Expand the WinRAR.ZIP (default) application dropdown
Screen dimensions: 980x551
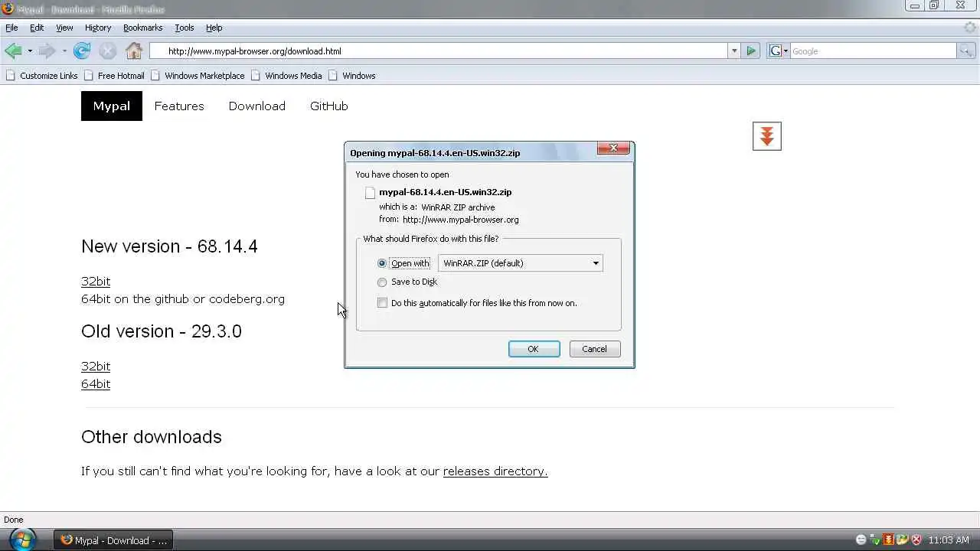520,263
